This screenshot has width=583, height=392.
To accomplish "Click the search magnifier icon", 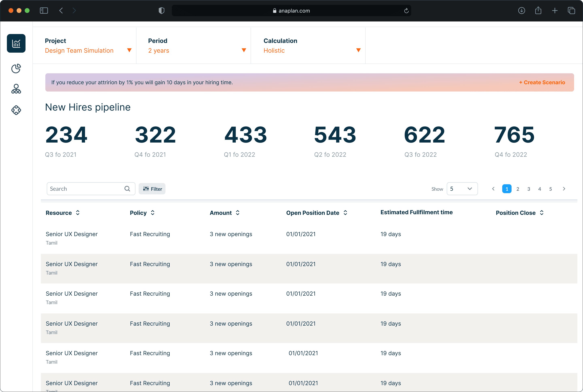I will click(127, 189).
